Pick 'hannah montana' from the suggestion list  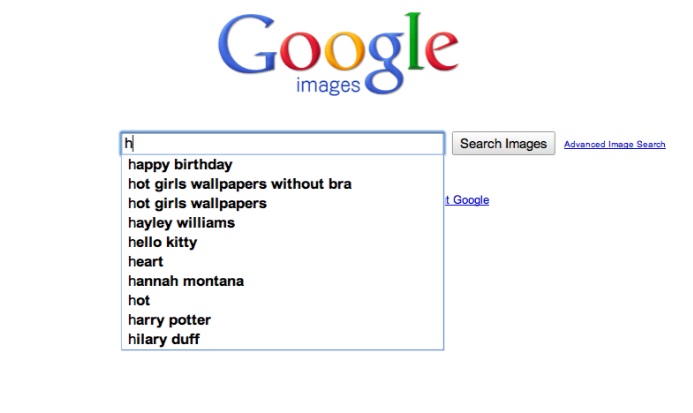coord(186,281)
